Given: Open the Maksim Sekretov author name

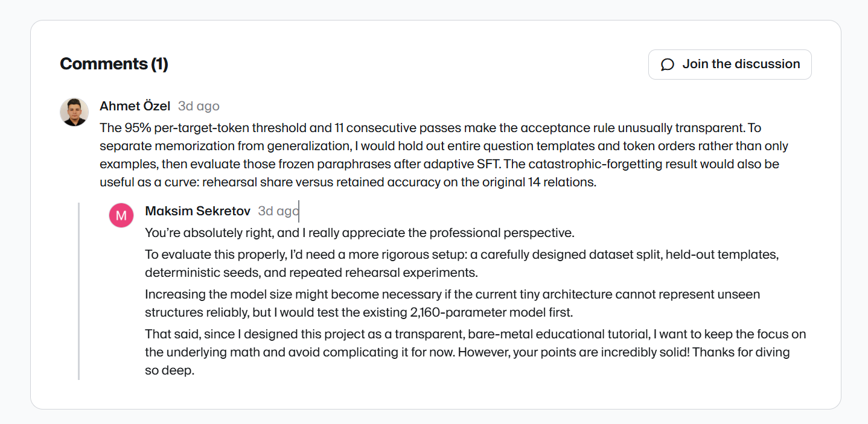Looking at the screenshot, I should click(x=198, y=211).
